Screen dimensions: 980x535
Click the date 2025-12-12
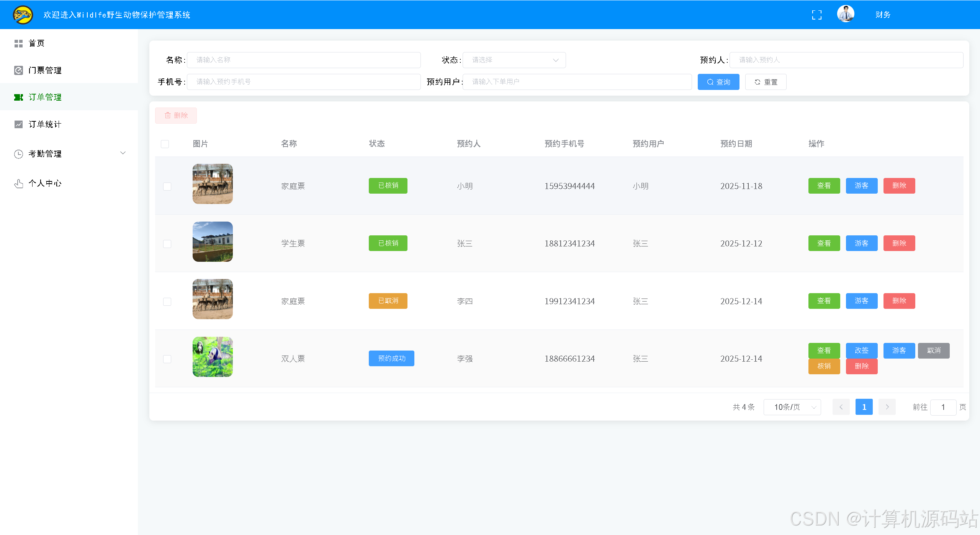coord(741,244)
